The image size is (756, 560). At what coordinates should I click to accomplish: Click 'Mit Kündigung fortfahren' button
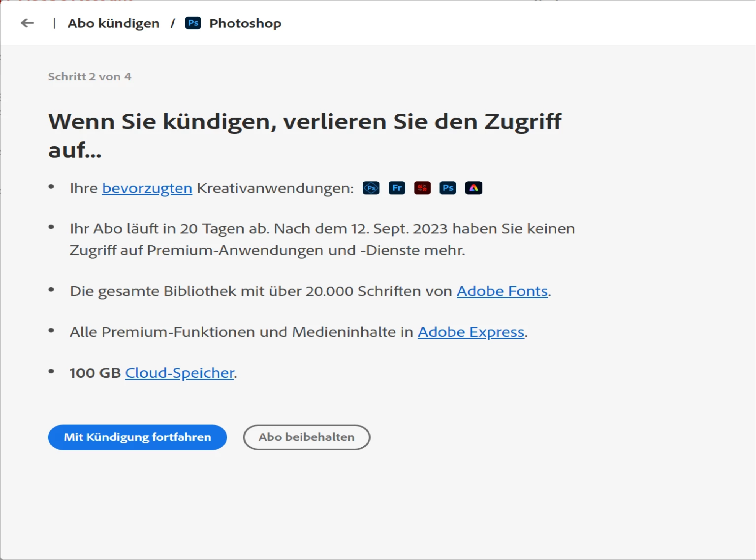click(x=137, y=437)
